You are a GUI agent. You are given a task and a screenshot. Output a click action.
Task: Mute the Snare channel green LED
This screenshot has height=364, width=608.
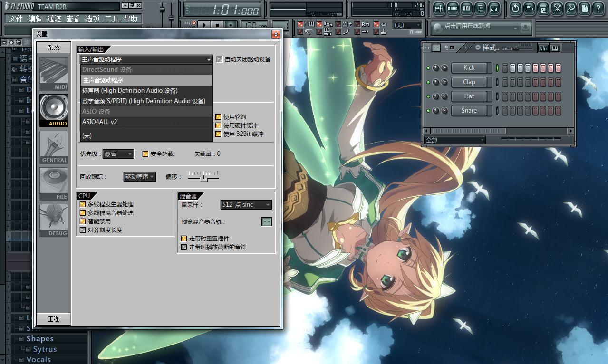(x=428, y=111)
